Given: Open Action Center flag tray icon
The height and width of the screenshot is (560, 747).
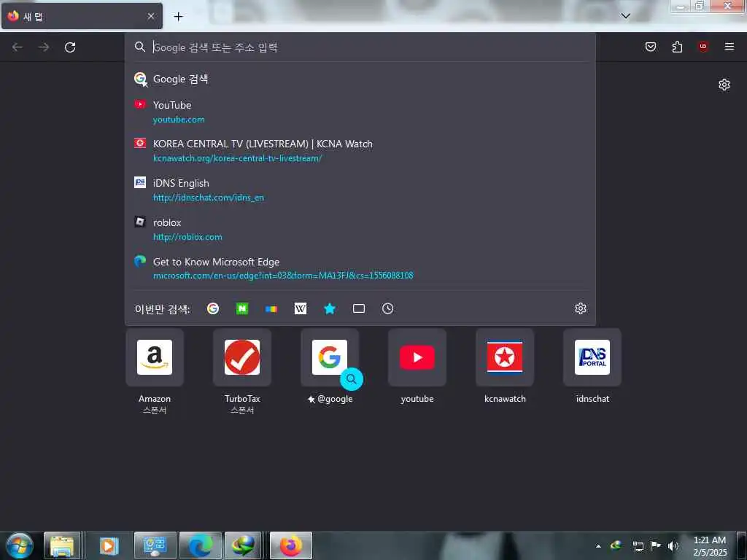Looking at the screenshot, I should [x=656, y=546].
